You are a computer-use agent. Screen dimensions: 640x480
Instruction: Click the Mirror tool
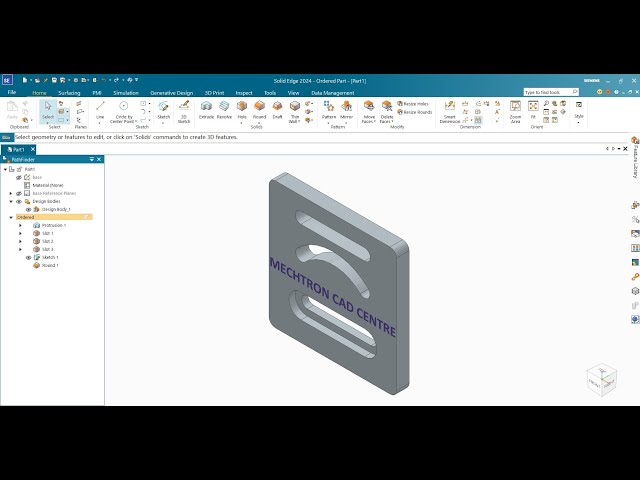click(346, 110)
